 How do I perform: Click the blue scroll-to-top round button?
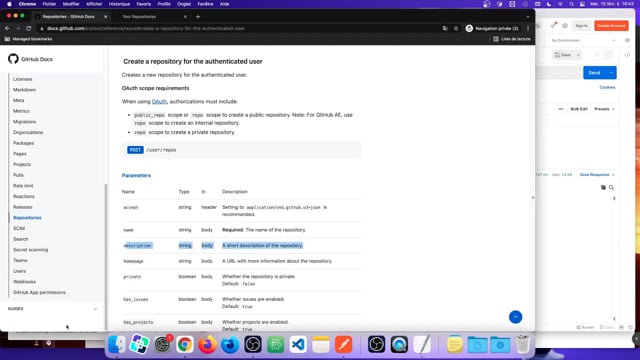516,317
